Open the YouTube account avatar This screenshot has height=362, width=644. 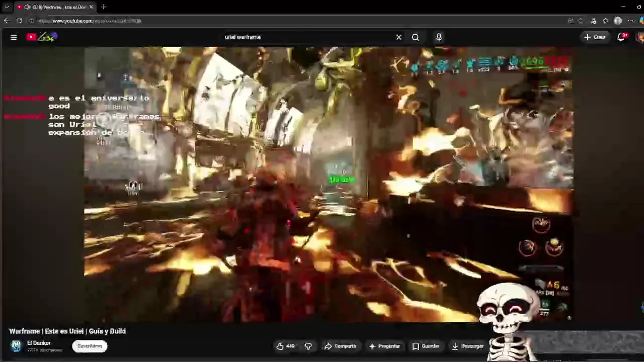[x=640, y=37]
